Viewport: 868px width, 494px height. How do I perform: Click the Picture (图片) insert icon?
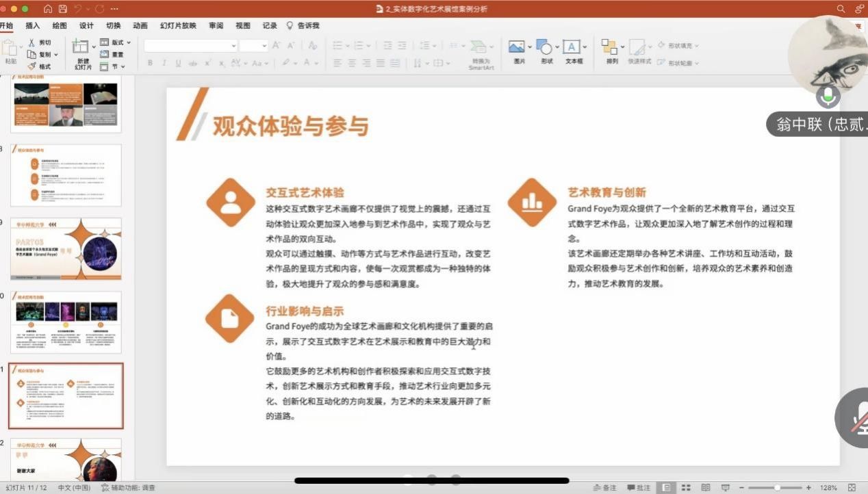click(x=519, y=51)
